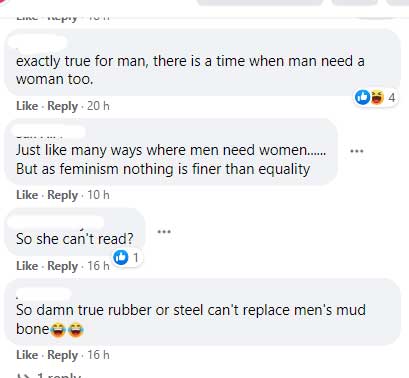The image size is (409, 378).
Task: Like the feminism equality comment
Action: coord(27,195)
